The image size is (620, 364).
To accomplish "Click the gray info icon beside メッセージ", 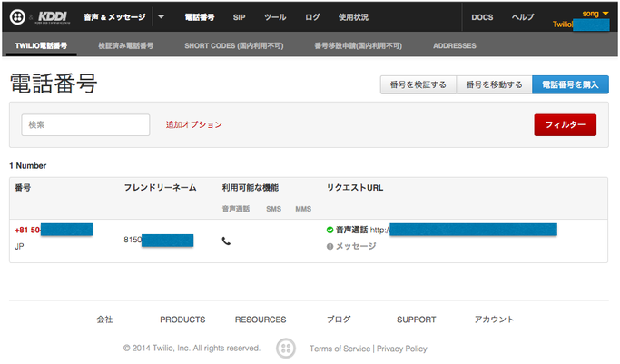I will [330, 246].
